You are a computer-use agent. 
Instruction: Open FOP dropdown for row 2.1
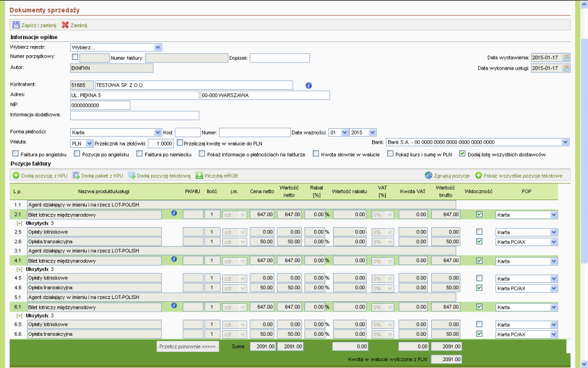(527, 215)
